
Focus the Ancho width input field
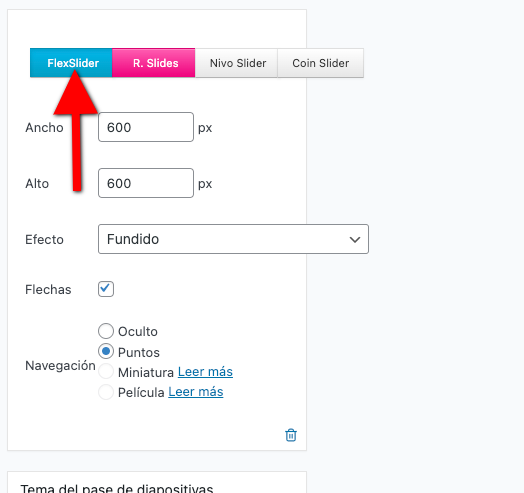(146, 127)
